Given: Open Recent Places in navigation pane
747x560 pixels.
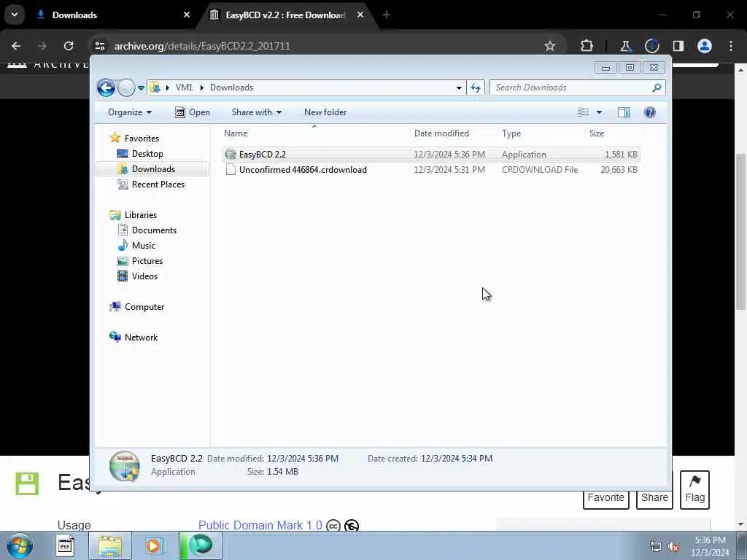Looking at the screenshot, I should tap(151, 184).
